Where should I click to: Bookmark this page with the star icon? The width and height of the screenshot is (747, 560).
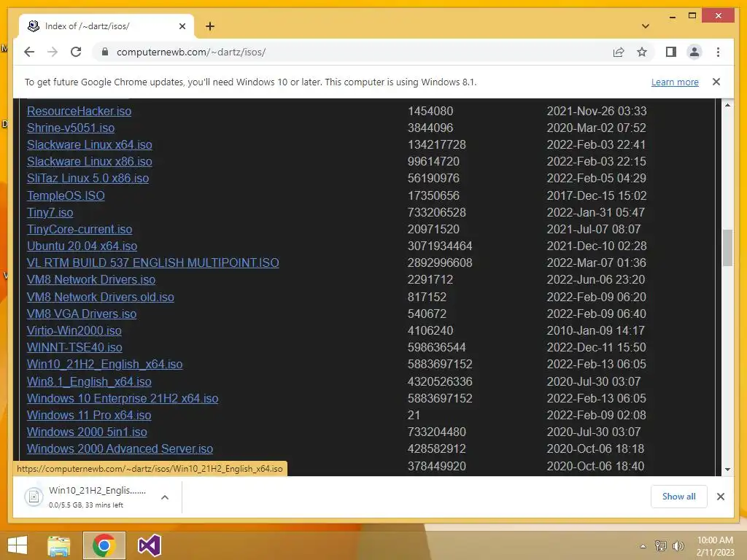(x=642, y=52)
